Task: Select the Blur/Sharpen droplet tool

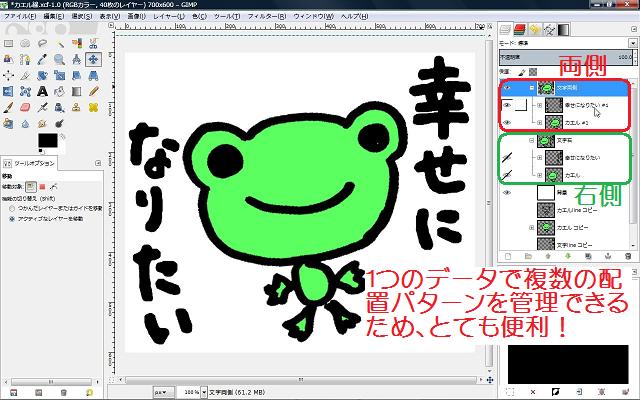Action: [25, 123]
